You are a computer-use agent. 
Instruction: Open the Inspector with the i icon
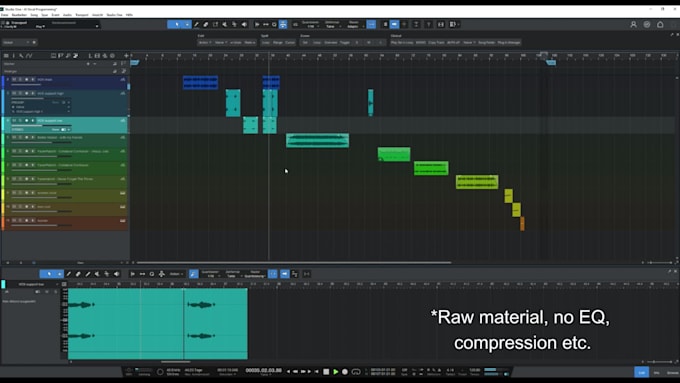[13, 56]
